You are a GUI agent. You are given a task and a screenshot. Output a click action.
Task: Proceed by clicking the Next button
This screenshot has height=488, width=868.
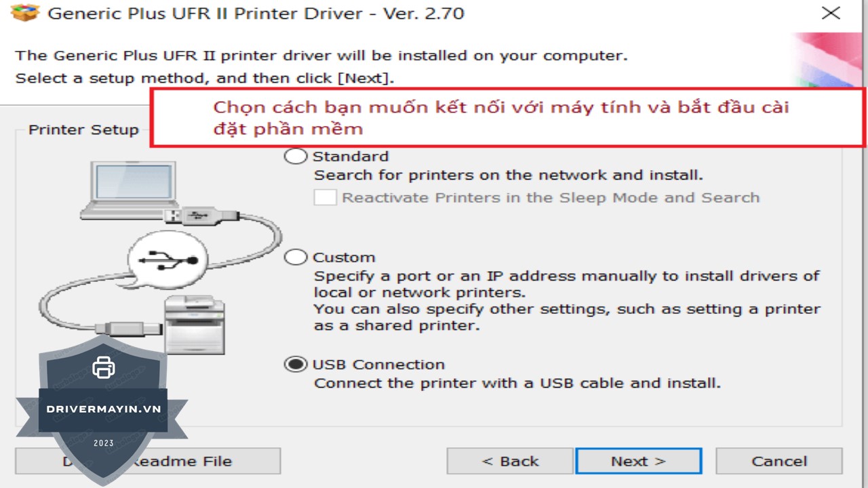[x=638, y=462]
